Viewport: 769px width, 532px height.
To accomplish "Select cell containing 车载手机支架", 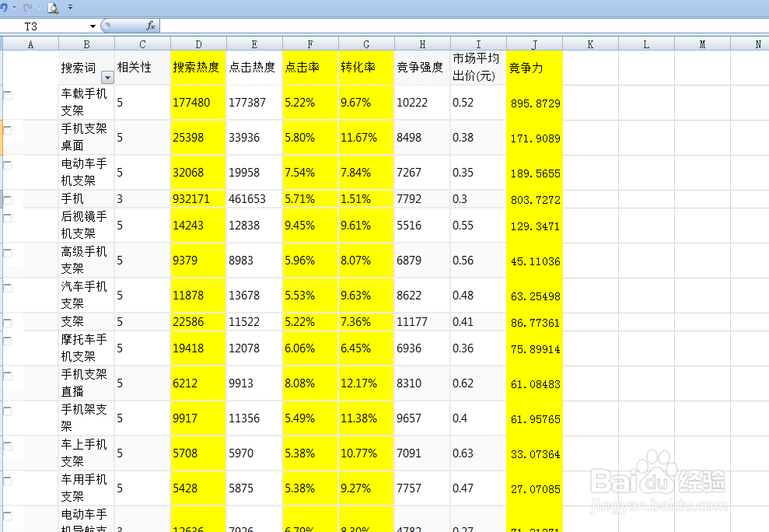I will (x=86, y=102).
